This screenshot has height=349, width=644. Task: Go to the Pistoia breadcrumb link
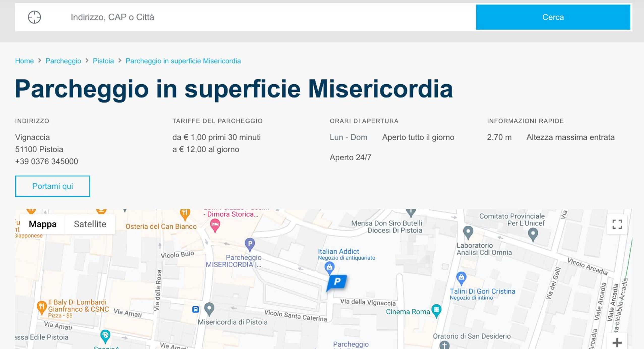(103, 61)
